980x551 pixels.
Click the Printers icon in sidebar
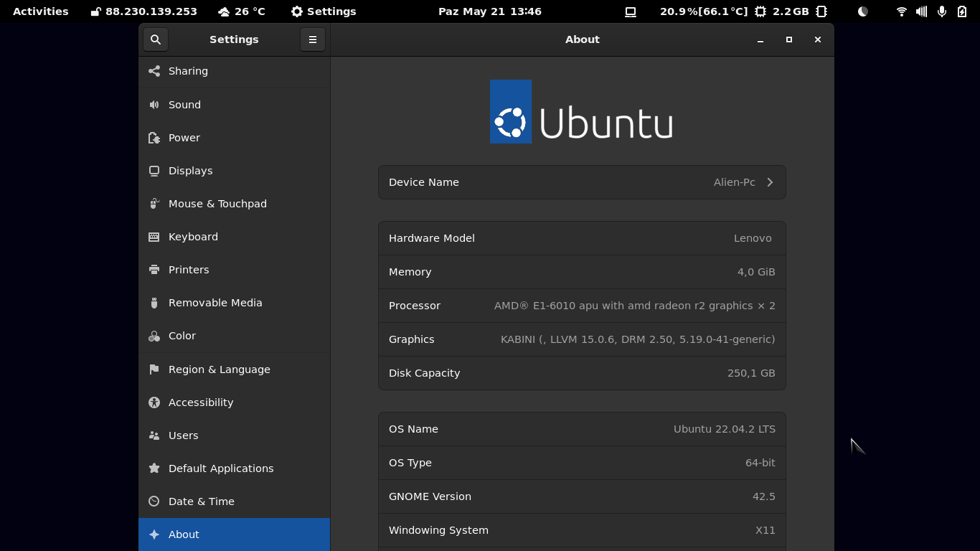click(x=154, y=270)
